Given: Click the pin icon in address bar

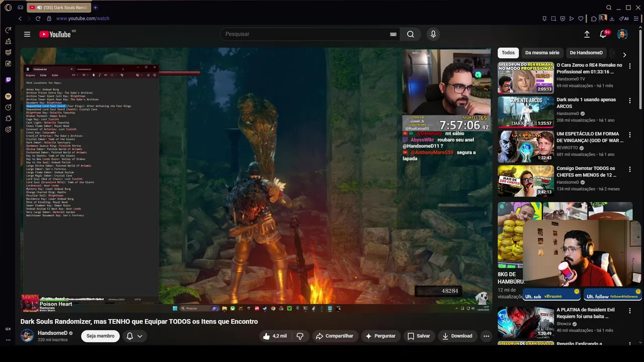Looking at the screenshot, I should click(x=544, y=19).
